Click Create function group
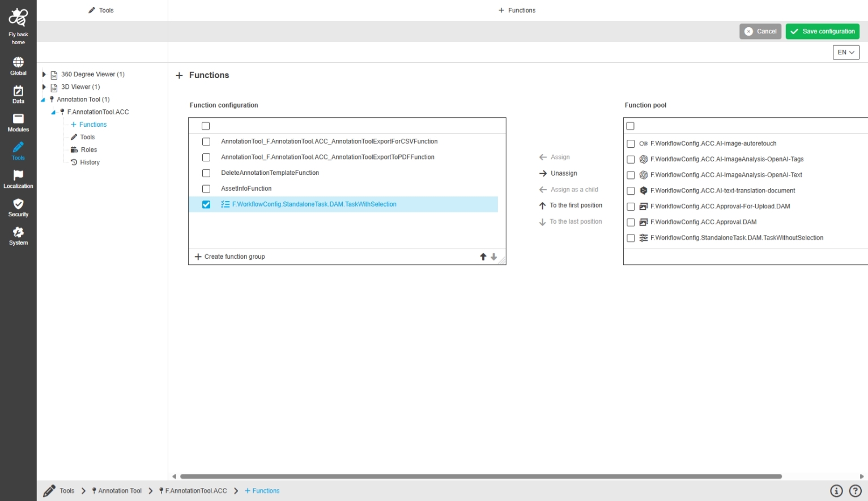The height and width of the screenshot is (501, 868). (x=229, y=257)
